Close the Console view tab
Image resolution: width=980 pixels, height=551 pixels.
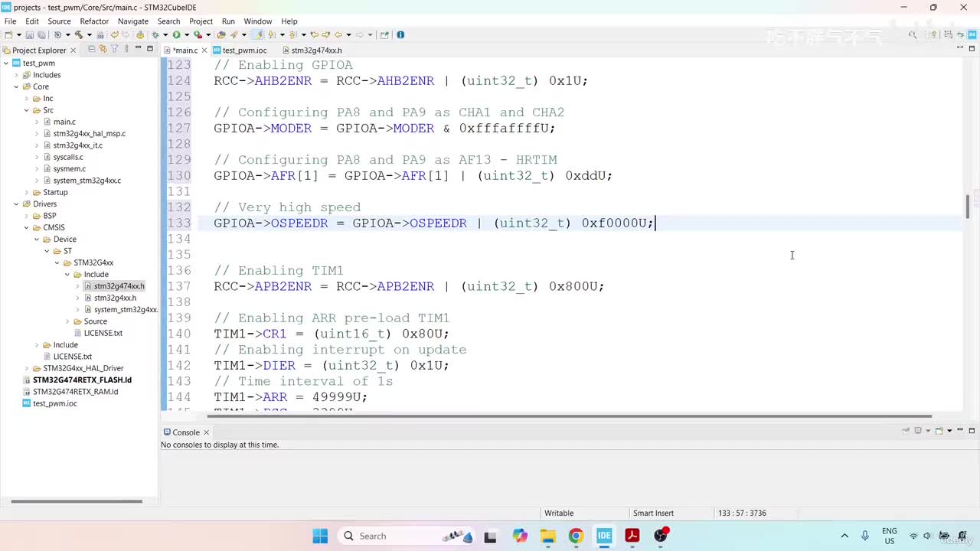pyautogui.click(x=206, y=432)
